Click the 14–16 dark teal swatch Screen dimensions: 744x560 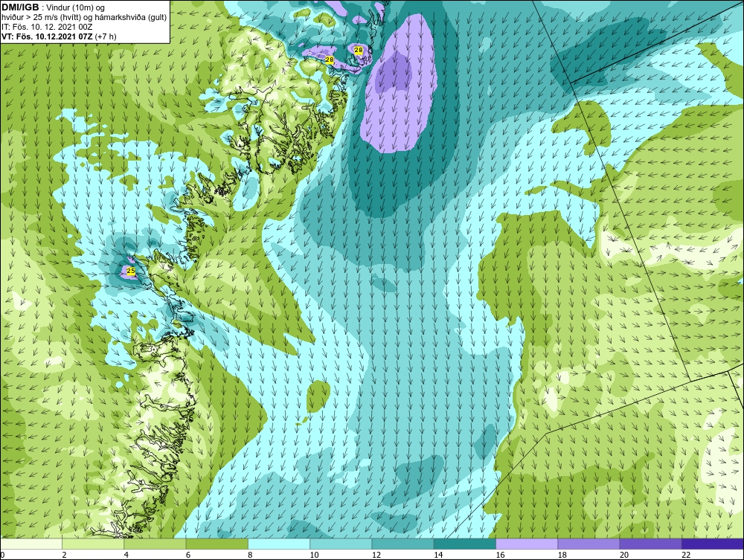465,544
